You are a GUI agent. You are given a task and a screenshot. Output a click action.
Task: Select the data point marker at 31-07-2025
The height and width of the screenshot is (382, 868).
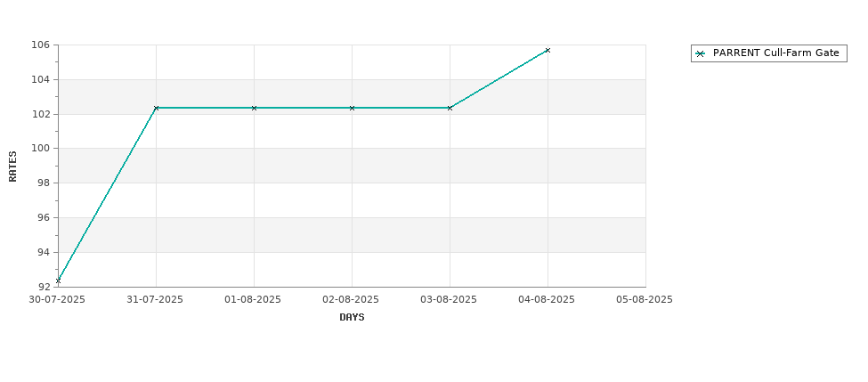pyautogui.click(x=156, y=108)
